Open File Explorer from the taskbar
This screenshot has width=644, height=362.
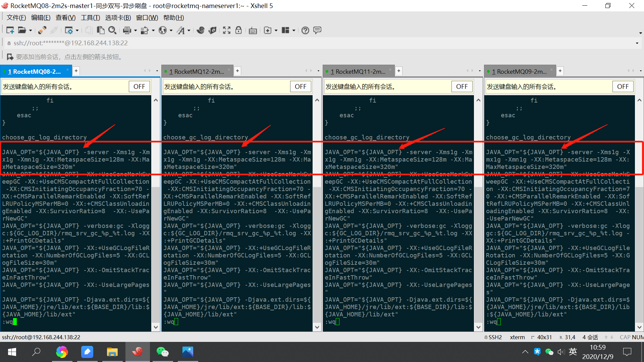click(x=112, y=352)
